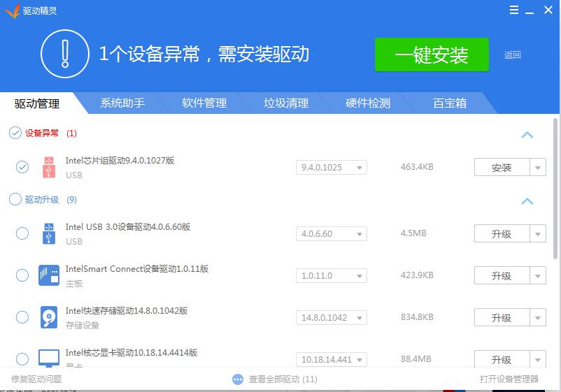
Task: Close the 驱动精灵 window
Action: coord(548,10)
